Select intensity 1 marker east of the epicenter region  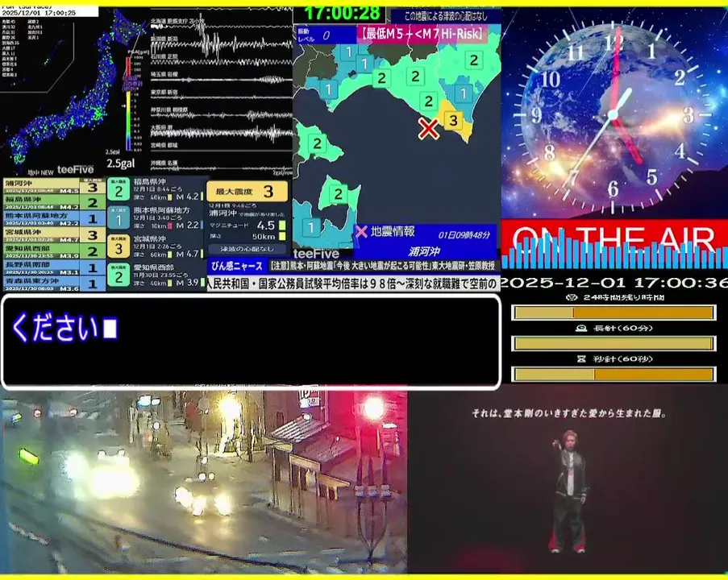tap(463, 93)
